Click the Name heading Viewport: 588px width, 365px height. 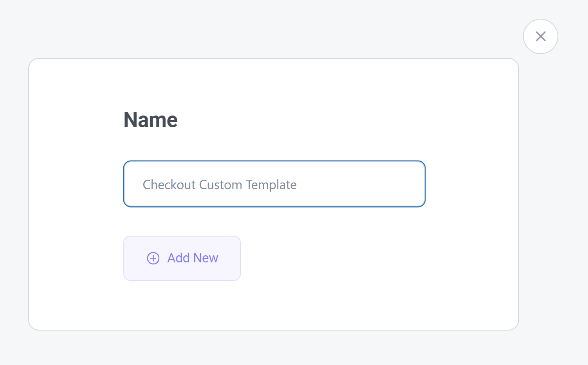click(x=150, y=119)
